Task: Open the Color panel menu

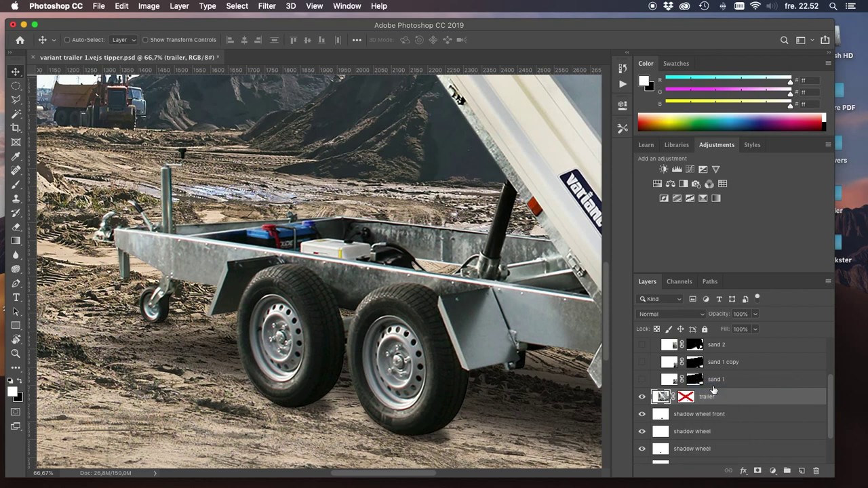Action: click(827, 63)
